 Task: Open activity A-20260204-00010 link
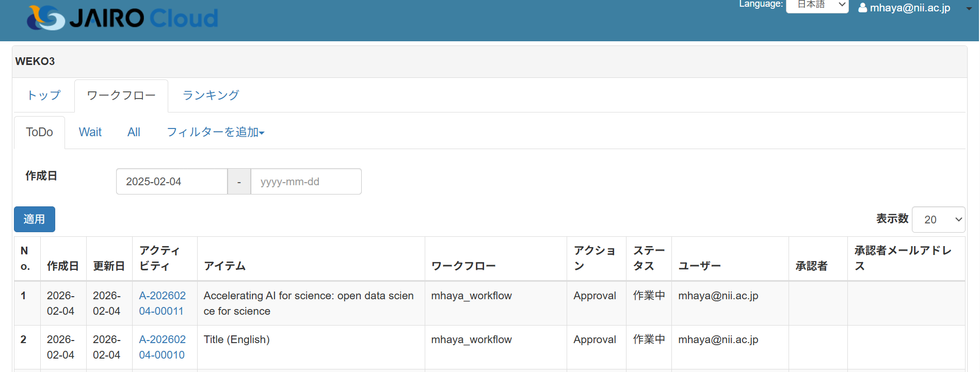tap(162, 347)
